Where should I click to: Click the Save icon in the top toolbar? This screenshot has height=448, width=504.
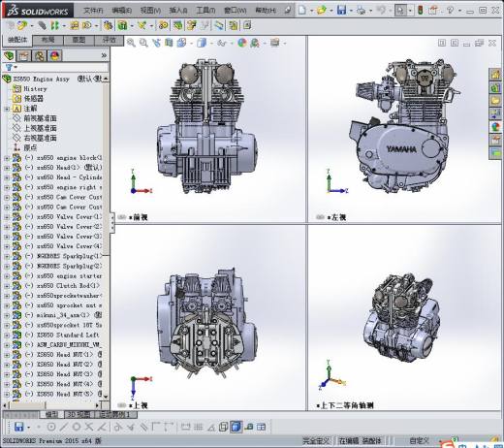341,10
